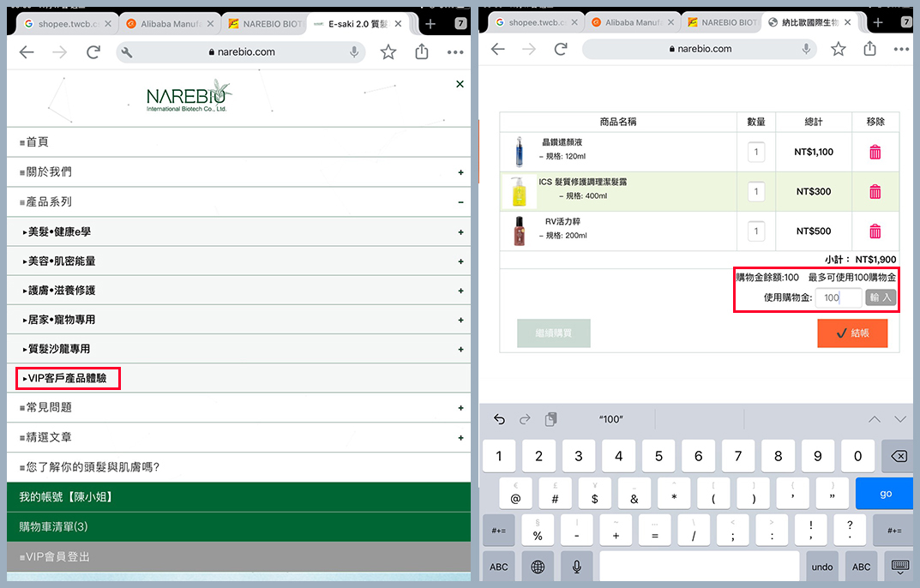Close the navigation menu with X
Image resolution: width=920 pixels, height=588 pixels.
[460, 84]
